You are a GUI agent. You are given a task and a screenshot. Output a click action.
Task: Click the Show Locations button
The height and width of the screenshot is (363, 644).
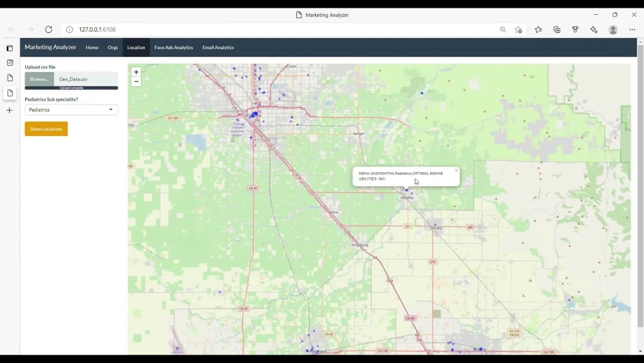tap(46, 129)
